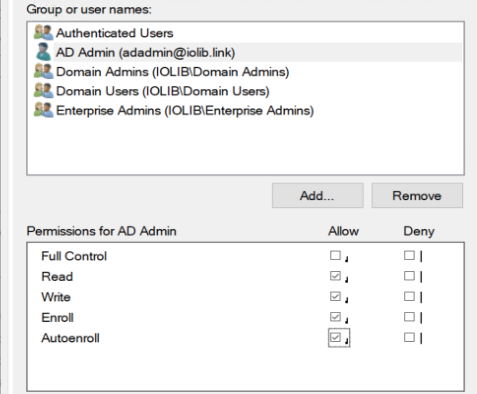Click the Domain Users group icon
This screenshot has width=477, height=394.
(x=43, y=91)
